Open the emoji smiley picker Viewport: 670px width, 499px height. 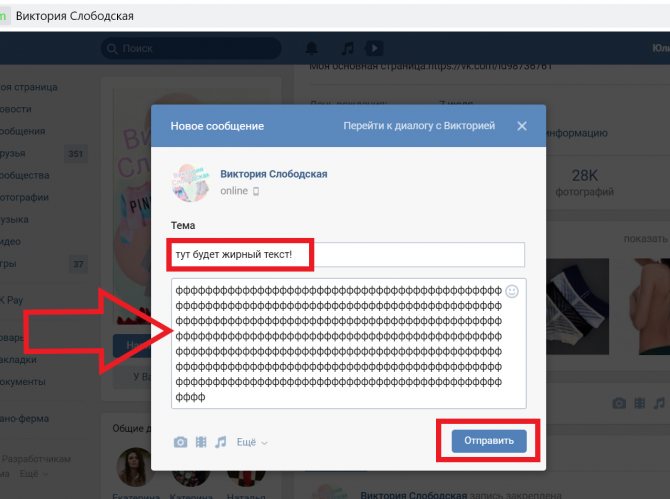pyautogui.click(x=512, y=291)
